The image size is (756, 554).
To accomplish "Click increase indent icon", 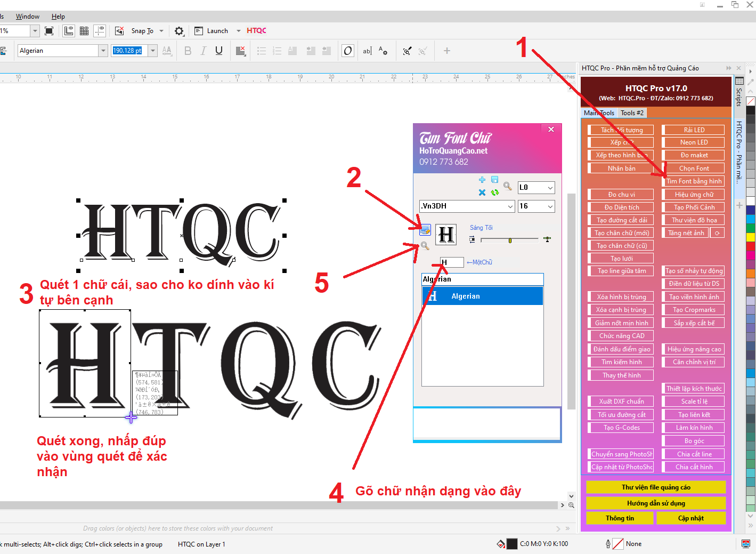I will pos(311,51).
